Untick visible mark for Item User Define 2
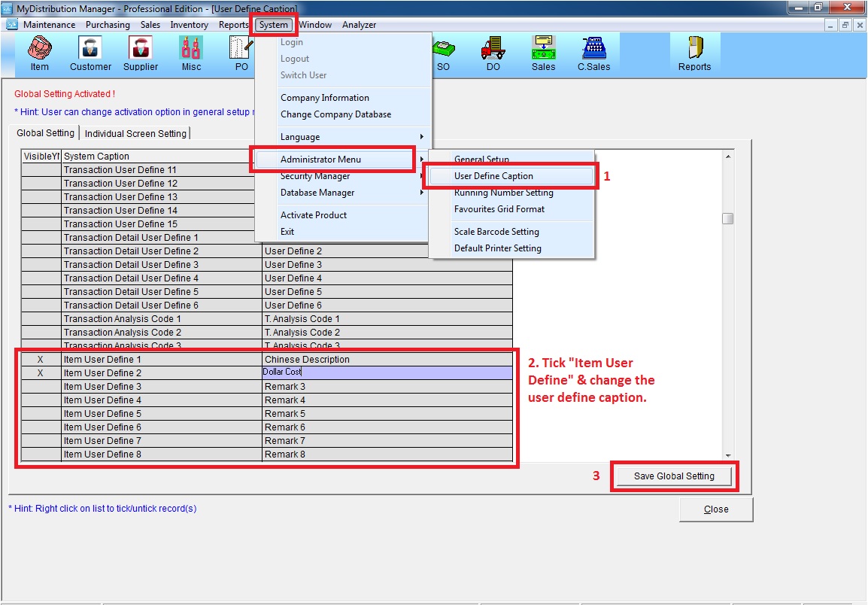The height and width of the screenshot is (605, 868). pos(41,373)
